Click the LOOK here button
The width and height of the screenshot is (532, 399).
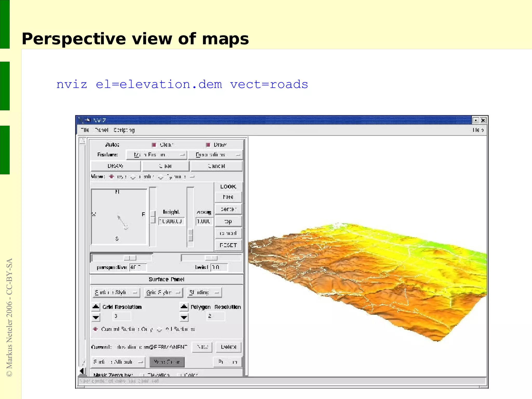tap(228, 197)
